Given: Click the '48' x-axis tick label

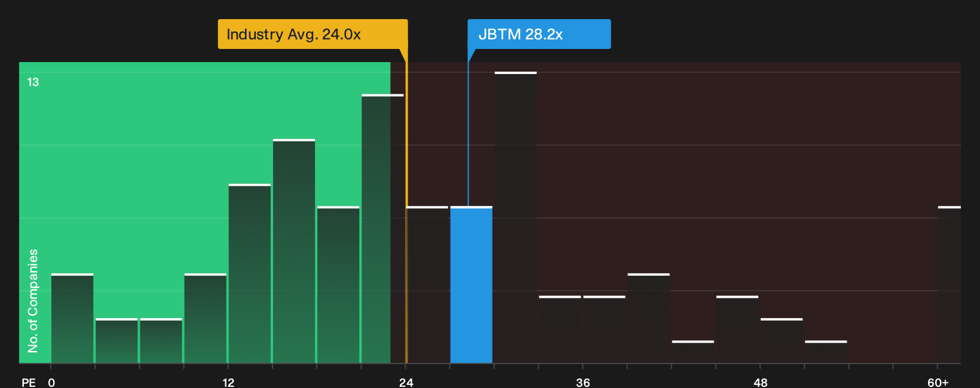Looking at the screenshot, I should tap(760, 383).
